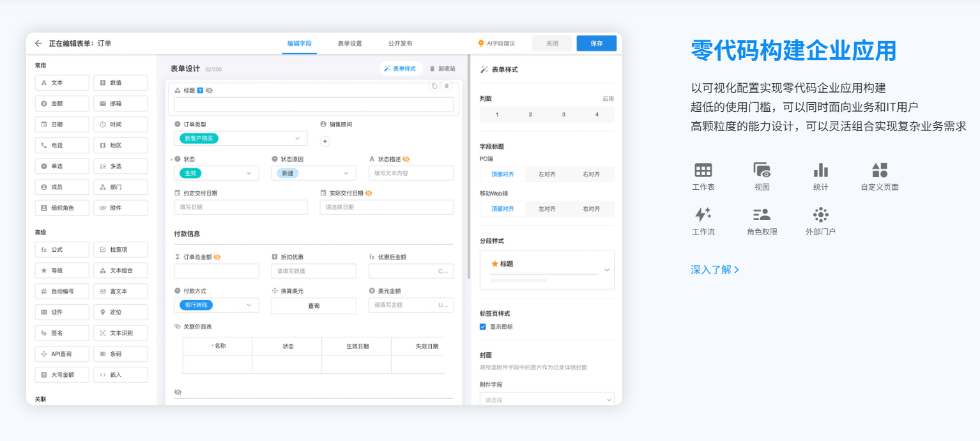
Task: Open the 附件字段 select dropdown
Action: pyautogui.click(x=546, y=400)
